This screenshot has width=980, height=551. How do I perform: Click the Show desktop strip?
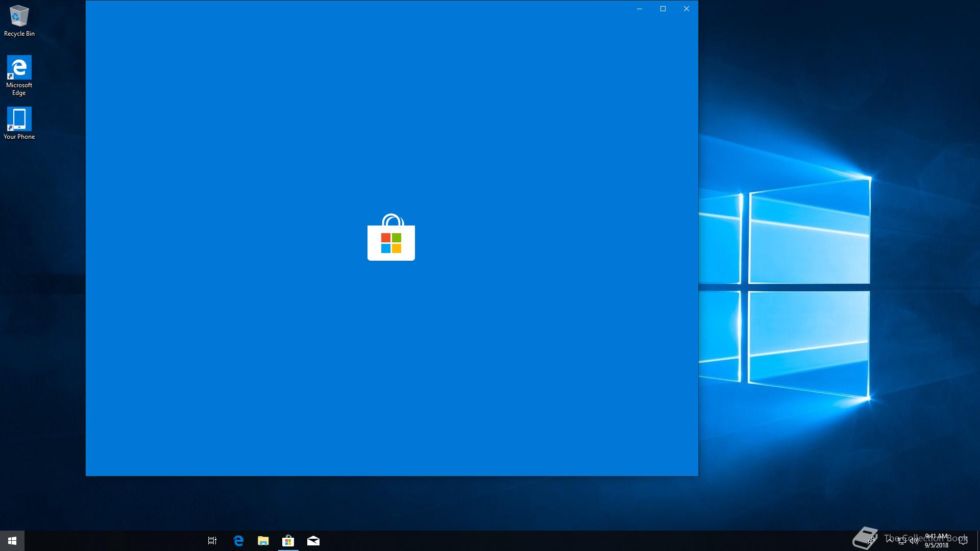click(x=978, y=541)
